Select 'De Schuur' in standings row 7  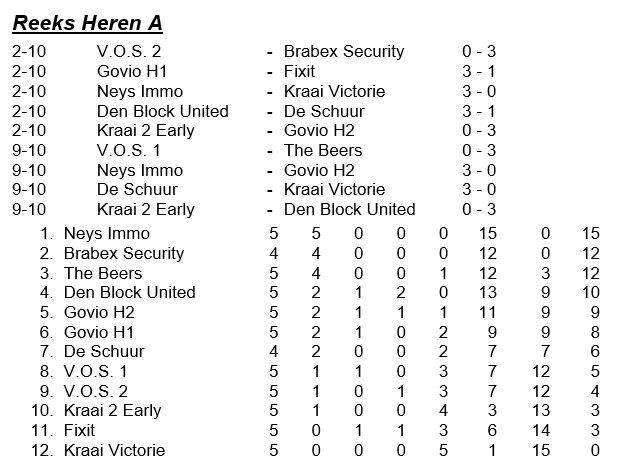coord(104,351)
